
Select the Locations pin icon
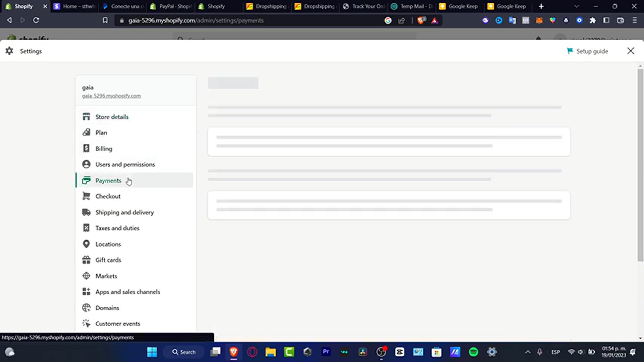[86, 244]
